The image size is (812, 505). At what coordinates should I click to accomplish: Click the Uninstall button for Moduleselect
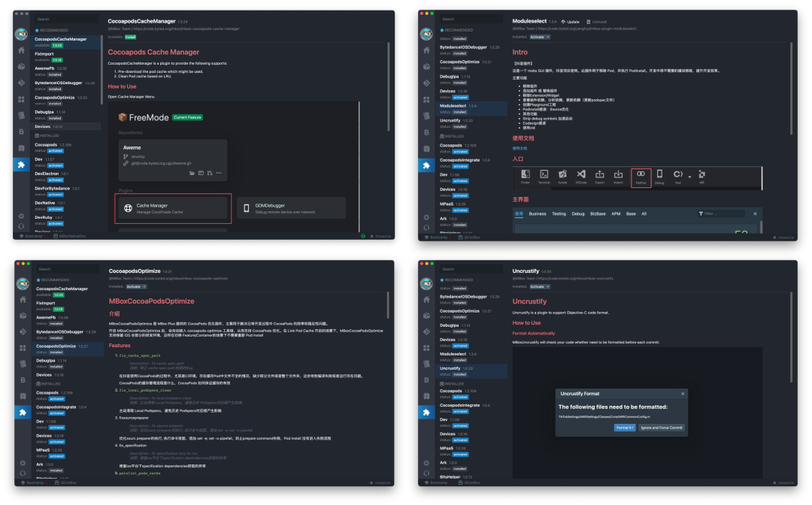[596, 22]
